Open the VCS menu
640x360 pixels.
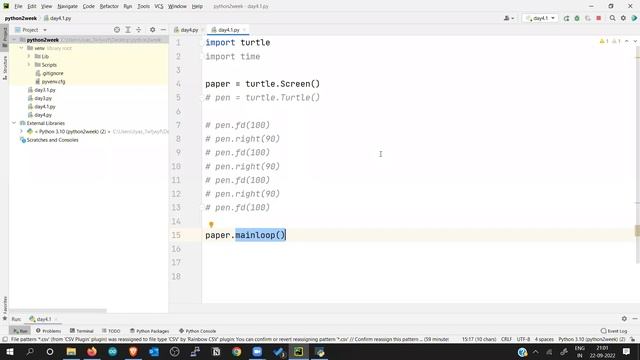click(x=159, y=6)
